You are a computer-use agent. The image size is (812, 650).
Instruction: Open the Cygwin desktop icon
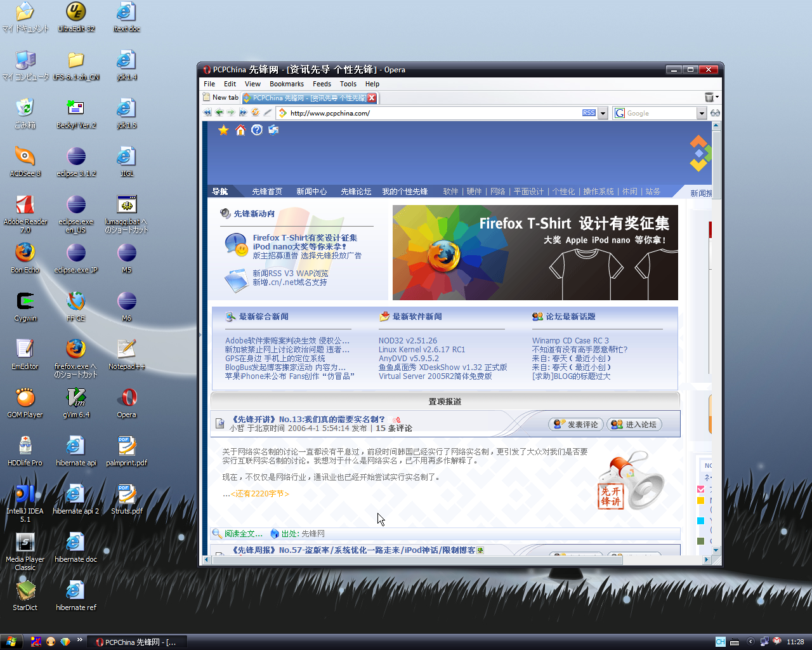(x=25, y=307)
